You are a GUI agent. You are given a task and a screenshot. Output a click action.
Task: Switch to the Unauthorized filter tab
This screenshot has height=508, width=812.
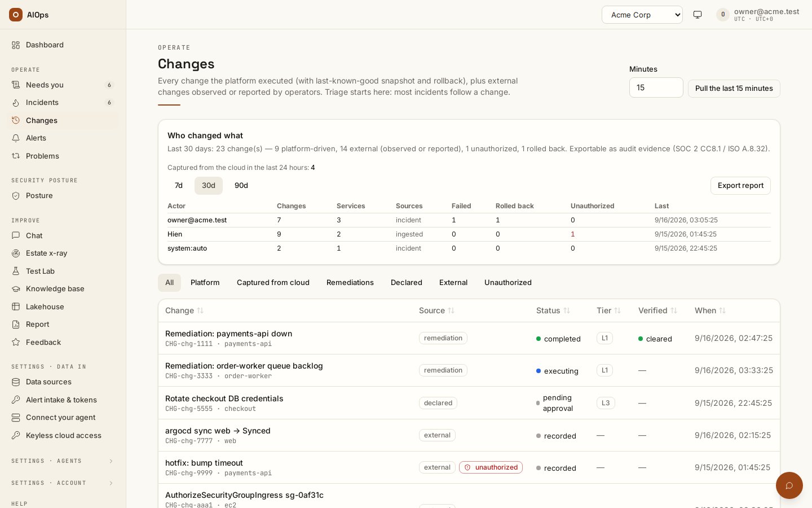pyautogui.click(x=508, y=283)
